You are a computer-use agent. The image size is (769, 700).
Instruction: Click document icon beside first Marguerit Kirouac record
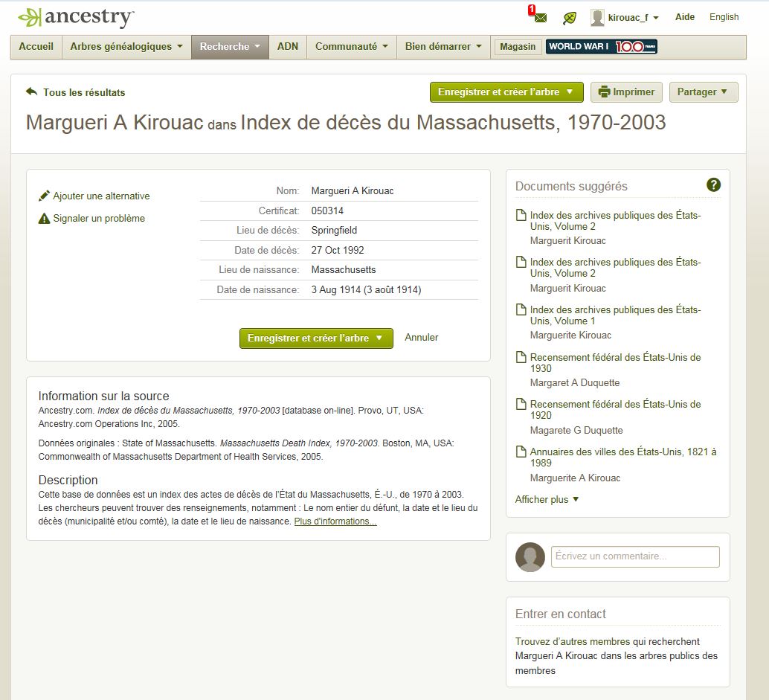point(521,215)
